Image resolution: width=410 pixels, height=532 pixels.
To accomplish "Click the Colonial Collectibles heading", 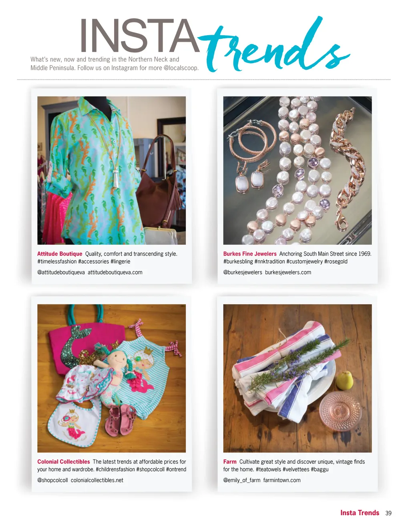I will (64, 462).
